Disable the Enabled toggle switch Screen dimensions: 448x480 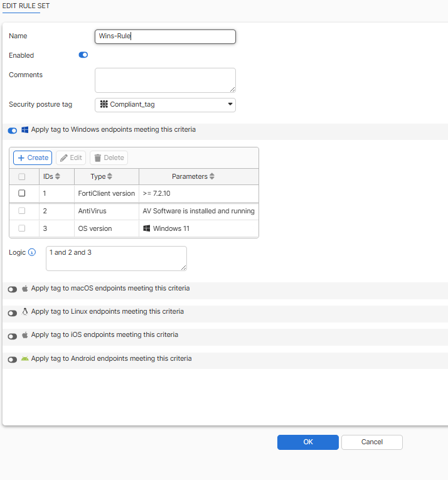tap(83, 55)
